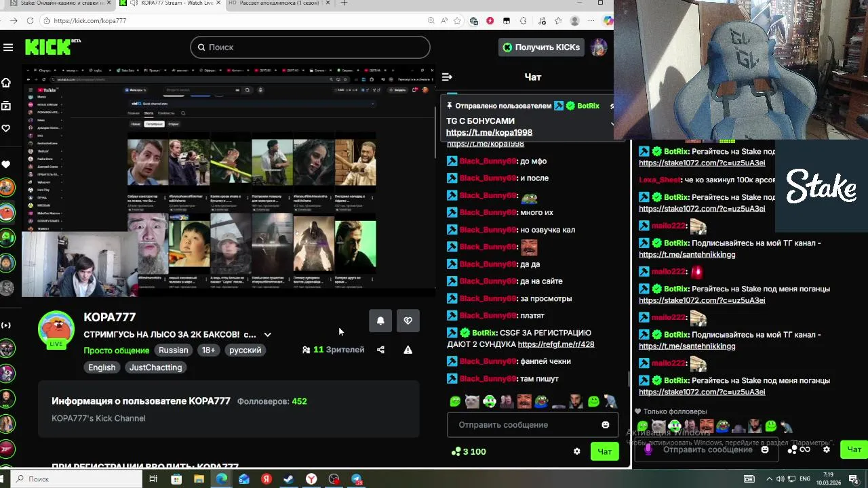This screenshot has height=488, width=868.
Task: Toggle notification bell for KOPA777
Action: [x=380, y=321]
